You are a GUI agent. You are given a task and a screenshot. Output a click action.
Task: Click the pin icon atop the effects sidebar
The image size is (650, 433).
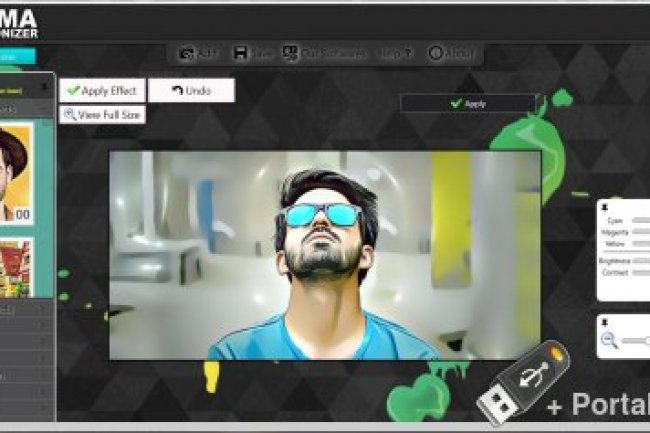click(x=46, y=87)
